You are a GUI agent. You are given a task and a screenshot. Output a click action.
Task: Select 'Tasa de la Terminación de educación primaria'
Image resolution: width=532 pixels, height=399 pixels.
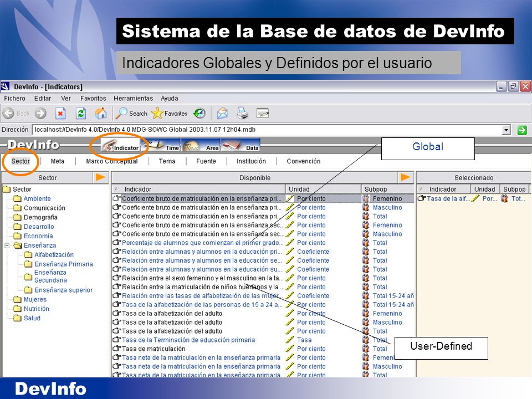point(188,340)
